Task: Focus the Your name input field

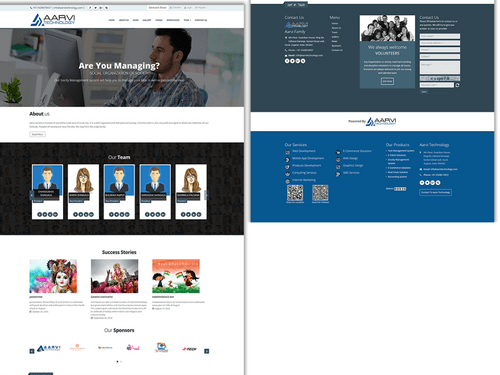Action: (440, 36)
